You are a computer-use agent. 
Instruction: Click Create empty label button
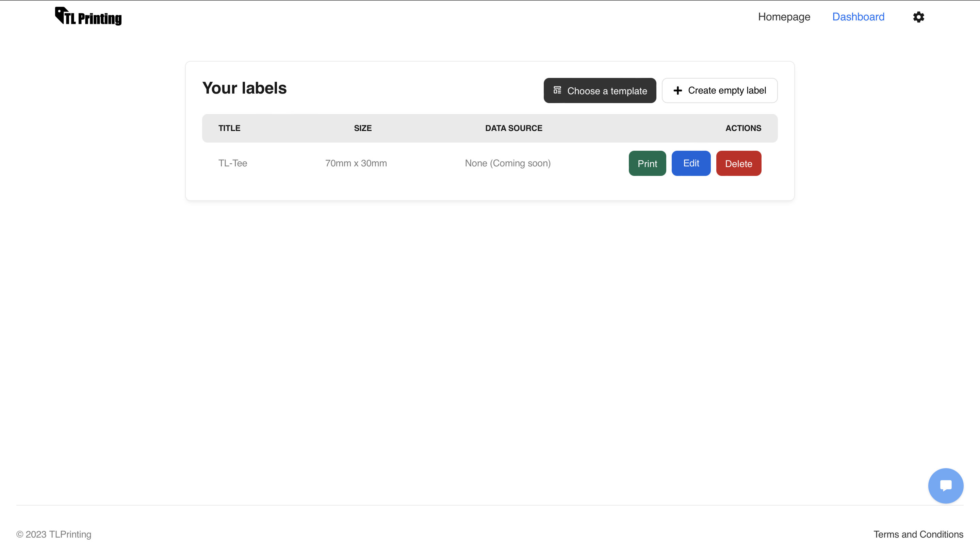(719, 91)
